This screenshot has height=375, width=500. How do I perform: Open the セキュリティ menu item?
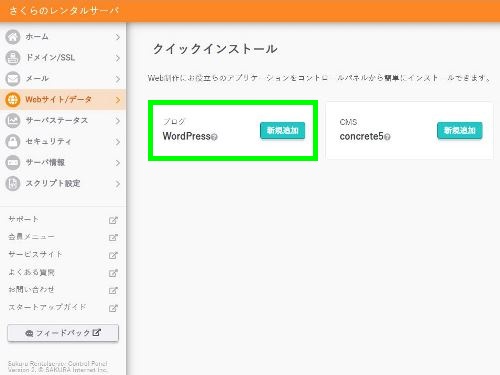point(63,141)
